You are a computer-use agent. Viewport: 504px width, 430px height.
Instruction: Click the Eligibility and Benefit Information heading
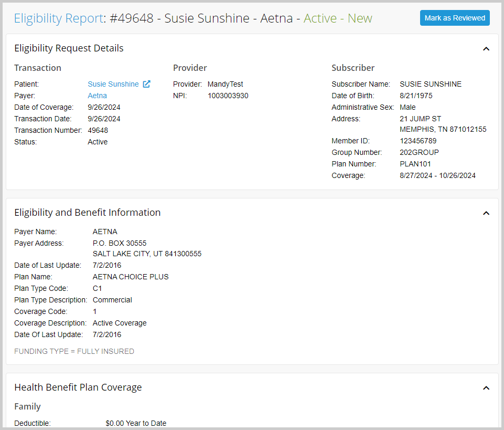tap(87, 213)
